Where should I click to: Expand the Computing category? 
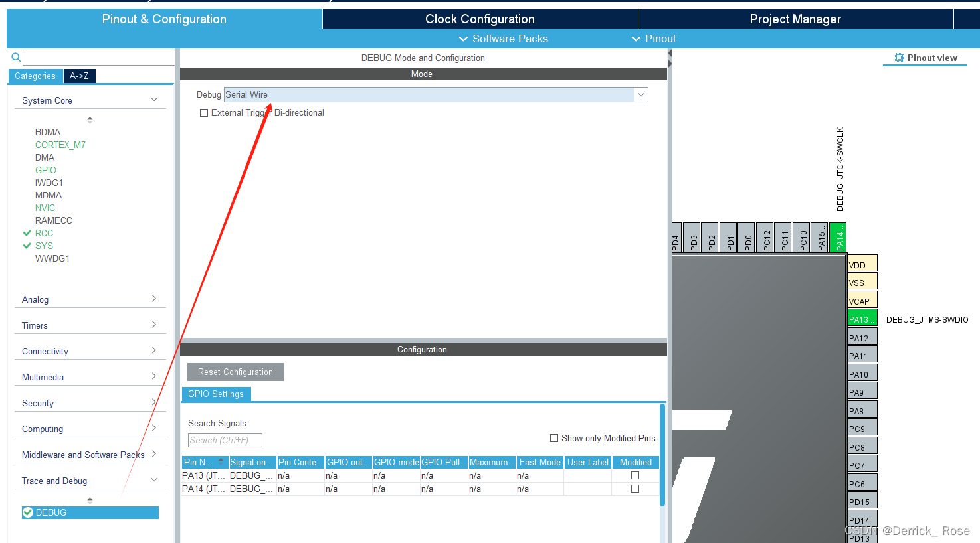coord(154,428)
